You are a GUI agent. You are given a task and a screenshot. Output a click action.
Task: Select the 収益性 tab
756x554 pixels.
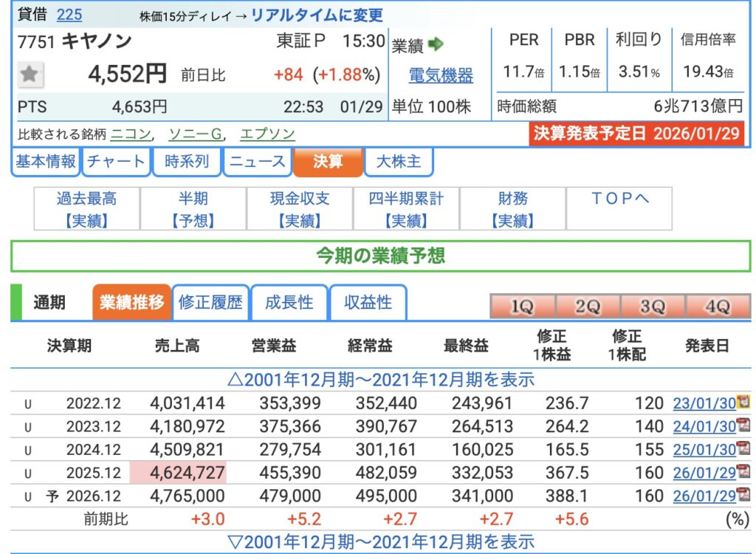pyautogui.click(x=368, y=302)
